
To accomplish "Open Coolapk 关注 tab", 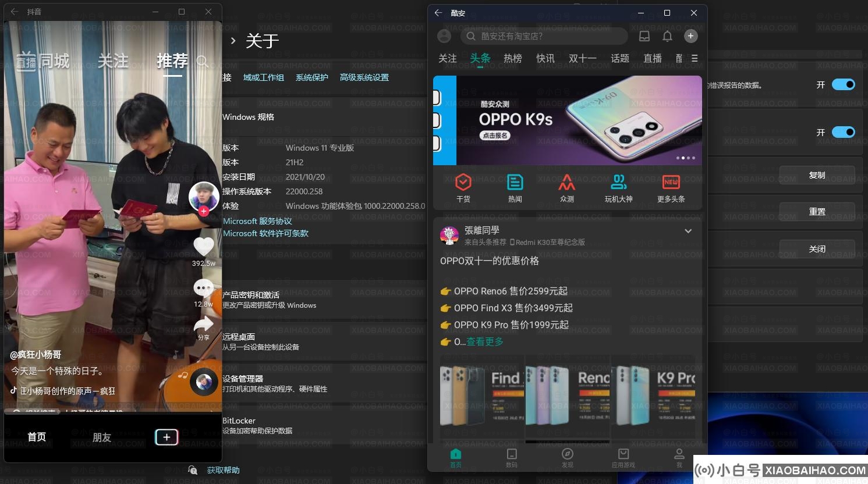I will coord(447,58).
